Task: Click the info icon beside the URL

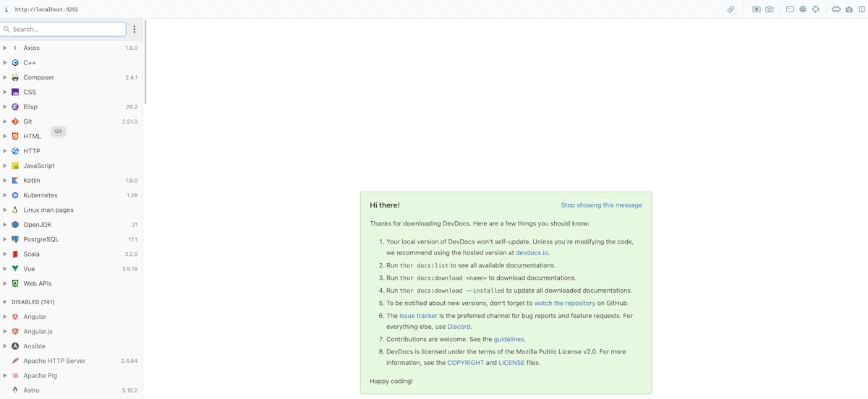Action: click(x=7, y=9)
